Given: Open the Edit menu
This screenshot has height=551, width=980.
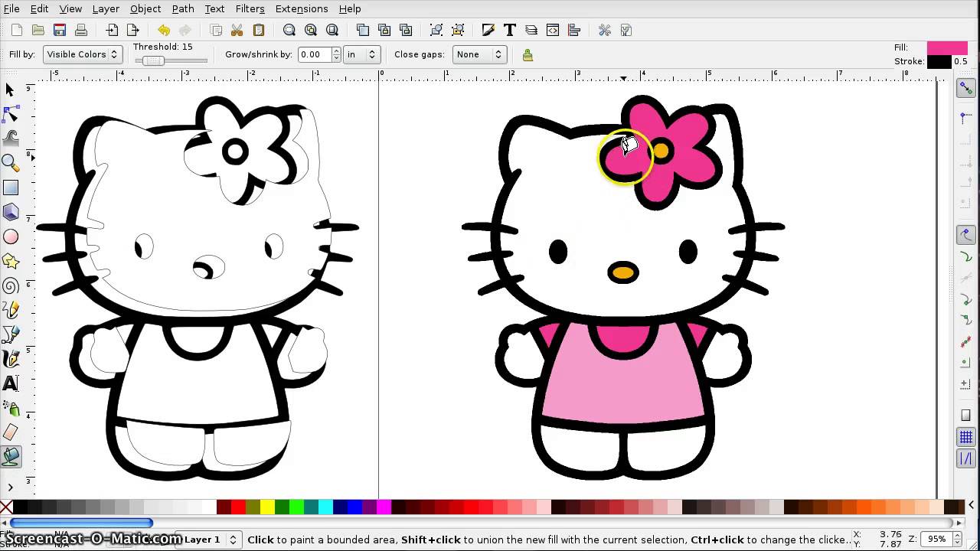Looking at the screenshot, I should [x=39, y=8].
